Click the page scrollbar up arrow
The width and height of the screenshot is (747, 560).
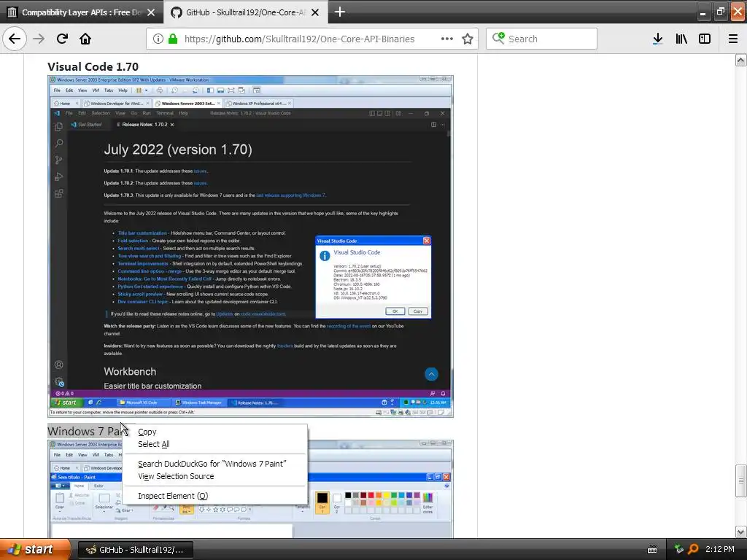coord(740,60)
